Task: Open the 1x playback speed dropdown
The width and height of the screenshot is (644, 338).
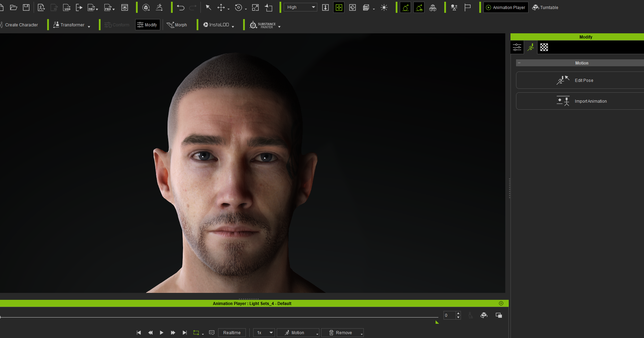Action: [264, 332]
